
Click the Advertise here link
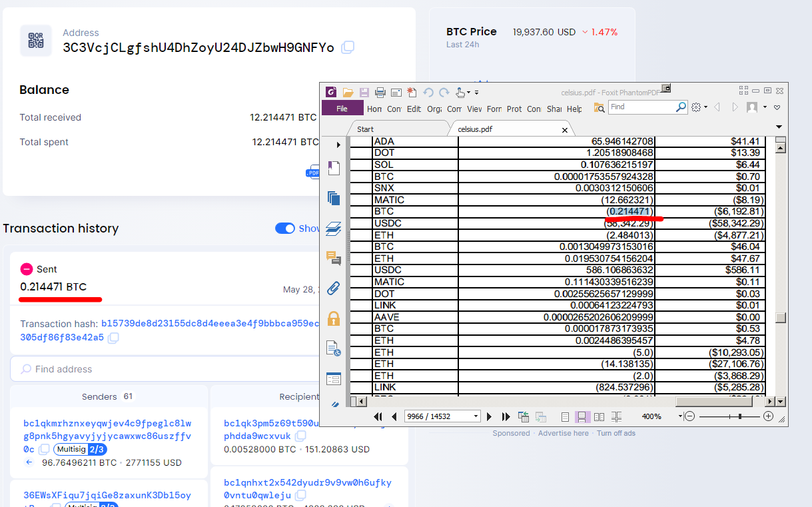coord(564,433)
